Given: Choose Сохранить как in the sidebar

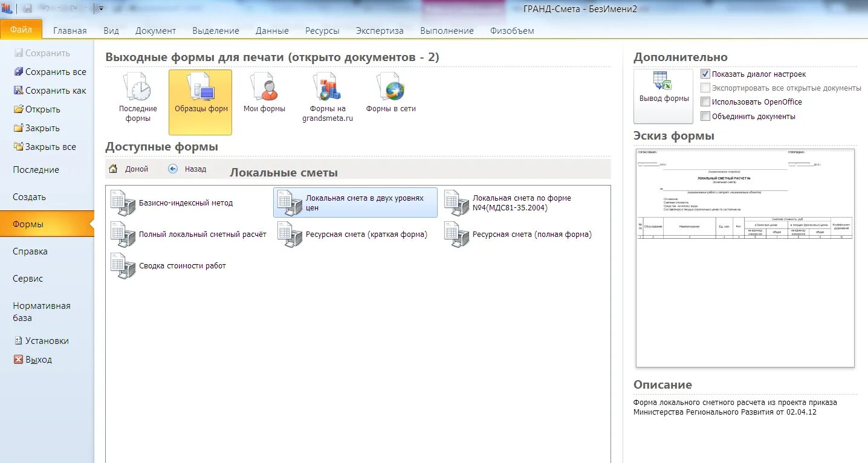Looking at the screenshot, I should [50, 91].
